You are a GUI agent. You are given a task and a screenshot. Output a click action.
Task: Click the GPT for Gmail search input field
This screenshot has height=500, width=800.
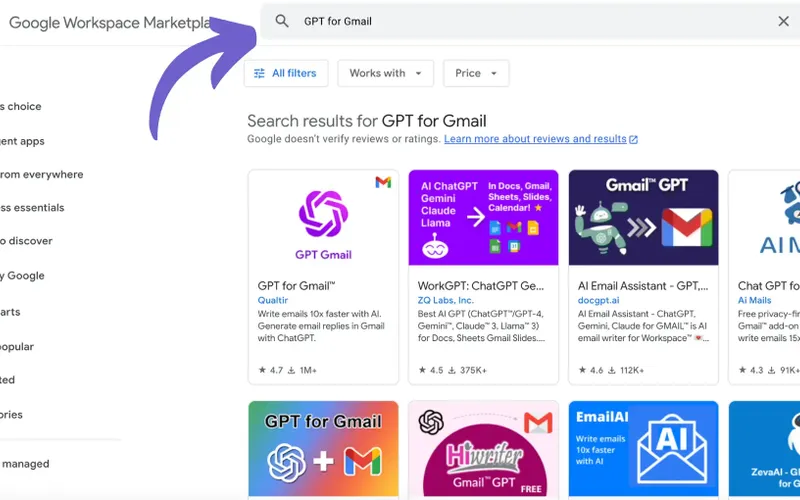pos(531,21)
